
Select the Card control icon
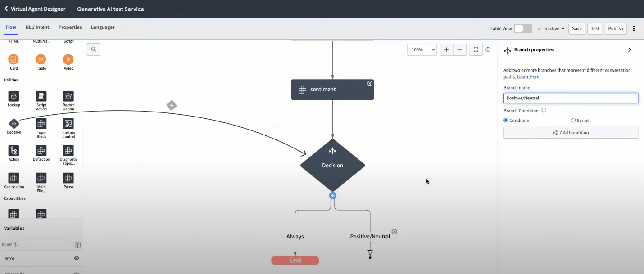(14, 59)
